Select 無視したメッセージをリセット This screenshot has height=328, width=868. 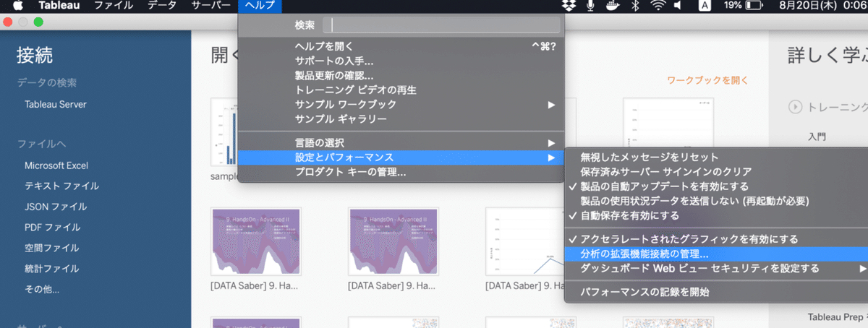pos(716,157)
